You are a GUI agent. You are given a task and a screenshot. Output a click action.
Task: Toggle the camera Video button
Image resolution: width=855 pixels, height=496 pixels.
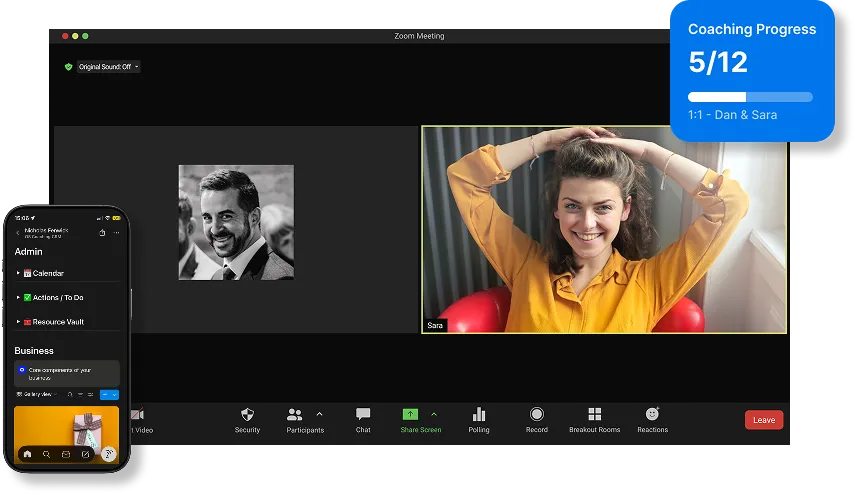pyautogui.click(x=137, y=415)
